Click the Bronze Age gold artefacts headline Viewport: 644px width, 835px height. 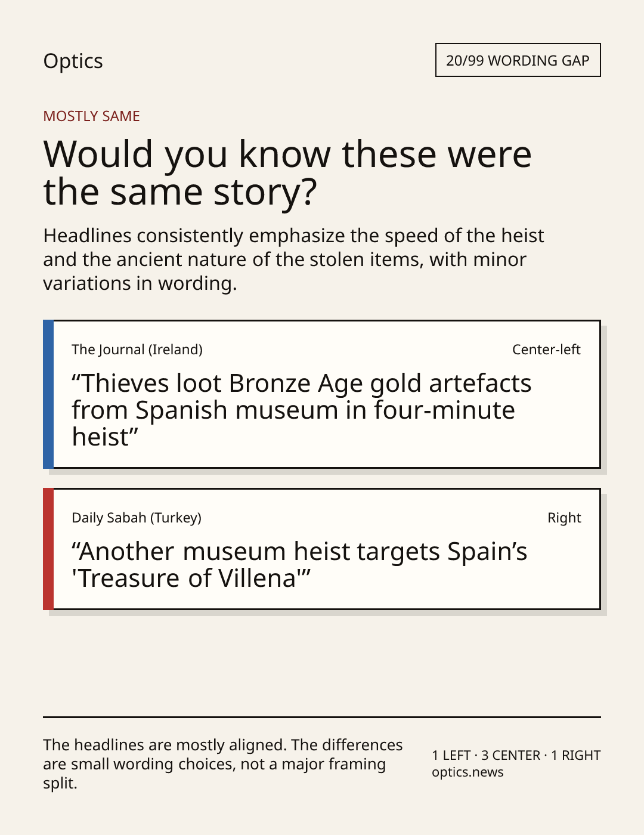[x=301, y=410]
